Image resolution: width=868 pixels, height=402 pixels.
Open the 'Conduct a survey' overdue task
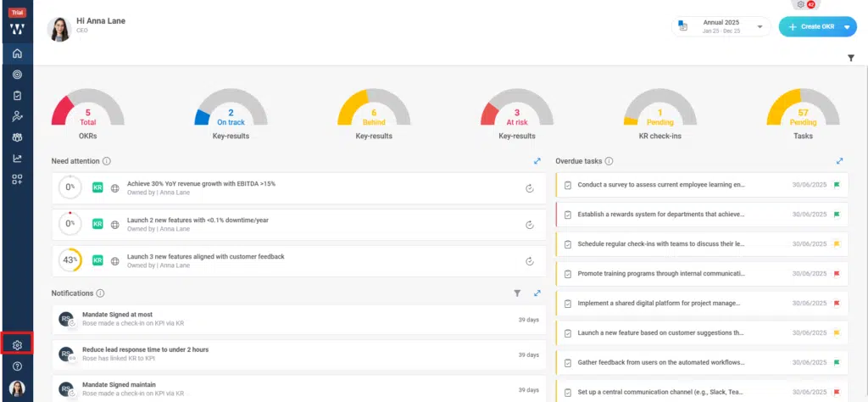coord(660,184)
